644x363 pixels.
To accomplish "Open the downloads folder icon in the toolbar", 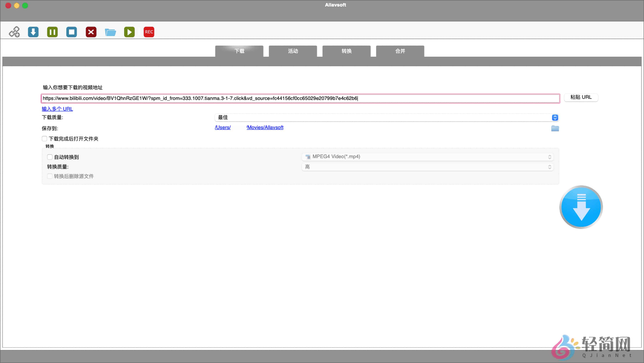I will tap(110, 32).
